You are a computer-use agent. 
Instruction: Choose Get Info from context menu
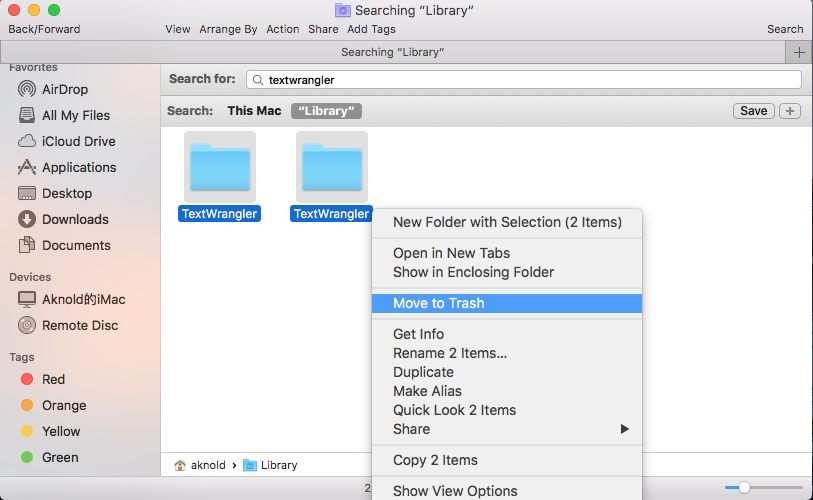tap(507, 334)
